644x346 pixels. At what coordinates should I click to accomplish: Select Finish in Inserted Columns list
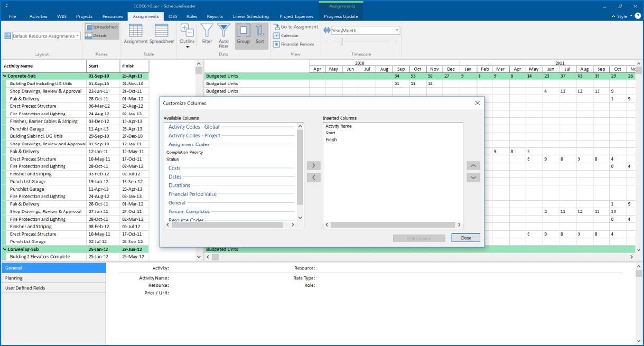tap(331, 140)
